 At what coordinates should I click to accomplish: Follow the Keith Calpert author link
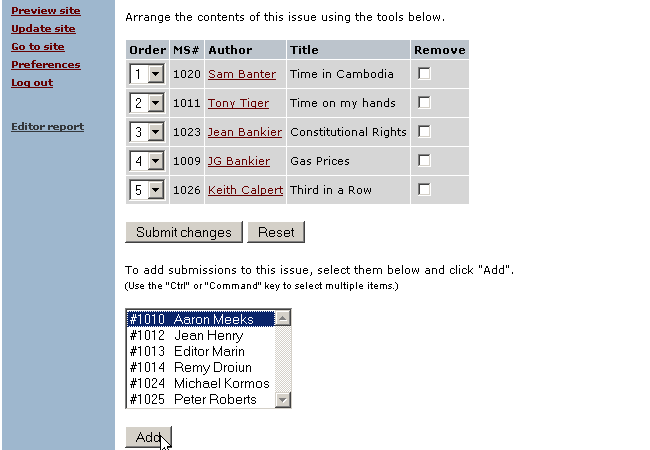tap(245, 190)
